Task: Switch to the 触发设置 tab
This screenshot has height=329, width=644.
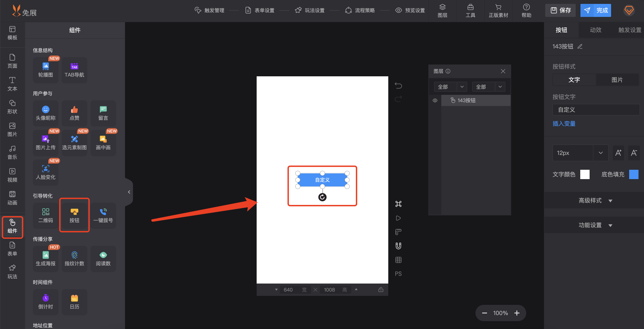Action: tap(630, 30)
